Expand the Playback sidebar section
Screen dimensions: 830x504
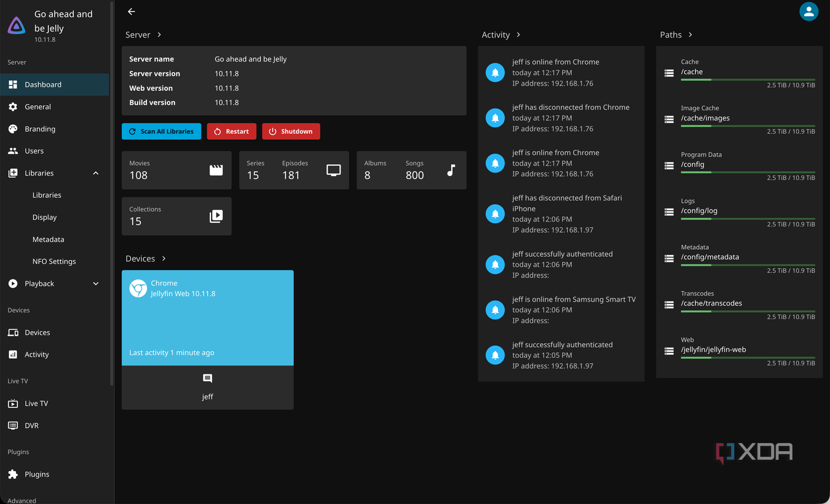[96, 284]
